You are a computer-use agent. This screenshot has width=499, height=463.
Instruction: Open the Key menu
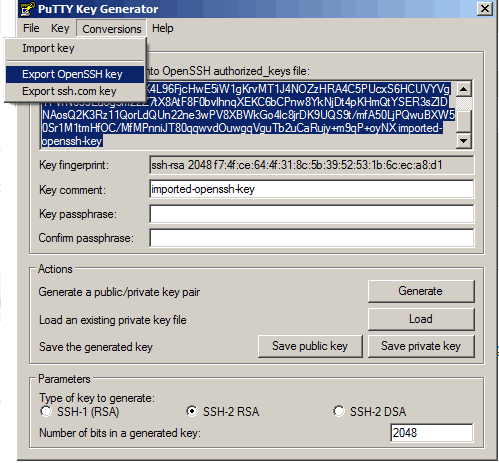[60, 28]
